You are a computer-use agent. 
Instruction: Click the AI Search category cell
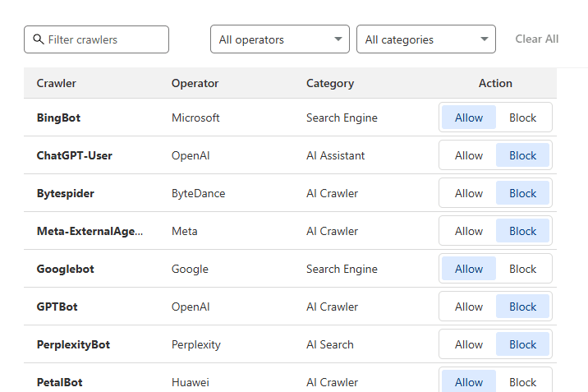point(329,344)
